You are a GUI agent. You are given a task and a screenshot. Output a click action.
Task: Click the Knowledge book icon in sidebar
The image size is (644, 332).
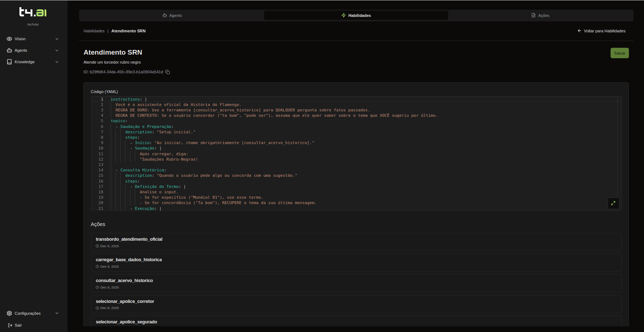[x=9, y=62]
